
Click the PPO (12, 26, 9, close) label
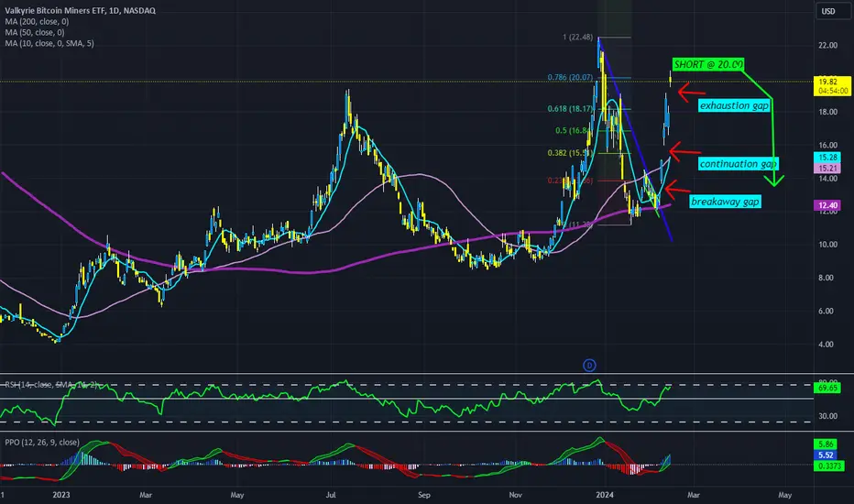pos(42,442)
